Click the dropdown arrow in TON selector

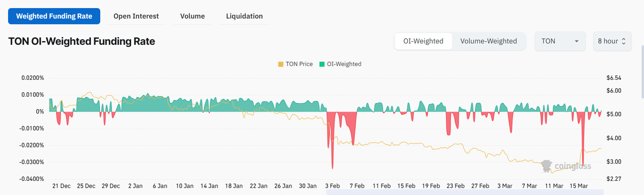[577, 41]
